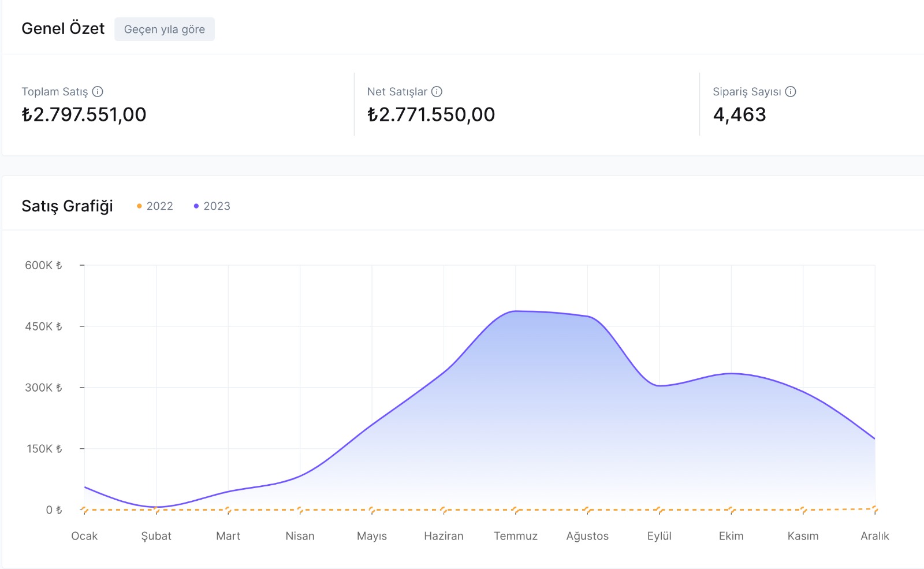Select the Net Satışlar value ₺2.771.550,00
The width and height of the screenshot is (924, 569).
[x=431, y=114]
